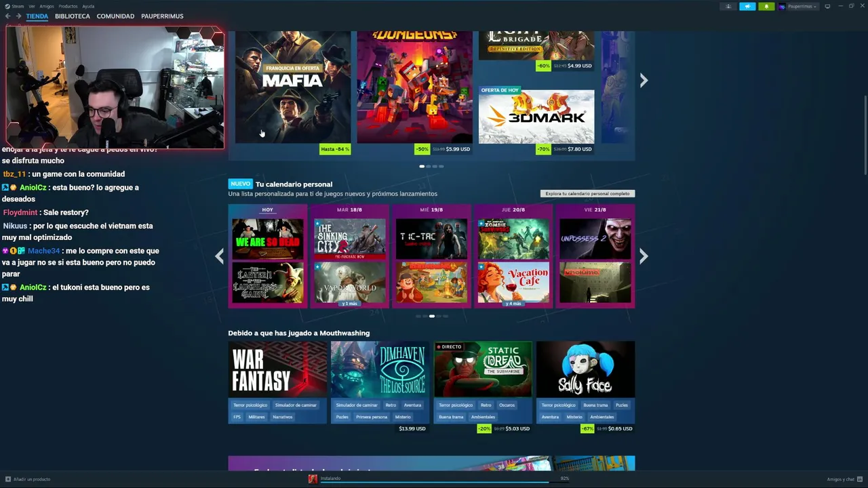868x488 pixels.
Task: Show previous days in the personal calendar
Action: click(x=220, y=256)
